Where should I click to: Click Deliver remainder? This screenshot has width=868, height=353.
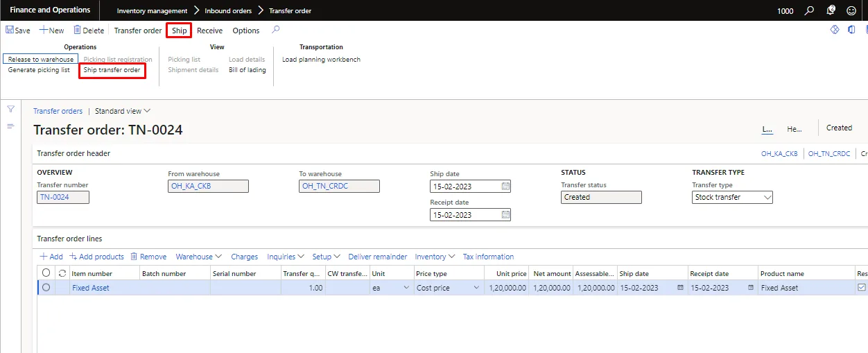[378, 257]
